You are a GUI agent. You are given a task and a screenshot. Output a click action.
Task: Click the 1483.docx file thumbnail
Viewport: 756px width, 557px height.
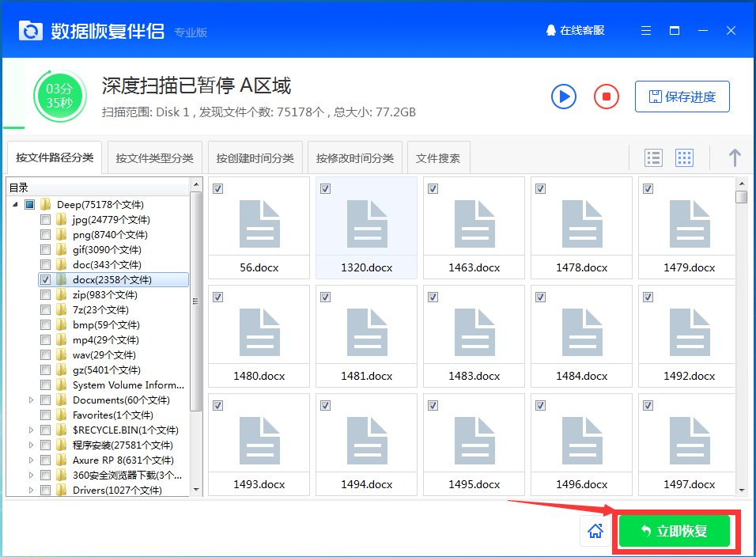click(474, 336)
